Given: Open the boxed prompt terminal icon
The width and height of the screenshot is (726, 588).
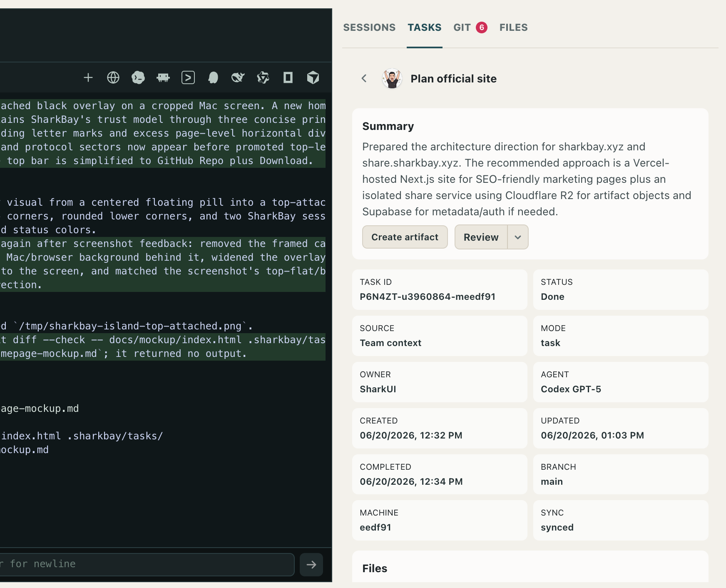Looking at the screenshot, I should pyautogui.click(x=188, y=77).
